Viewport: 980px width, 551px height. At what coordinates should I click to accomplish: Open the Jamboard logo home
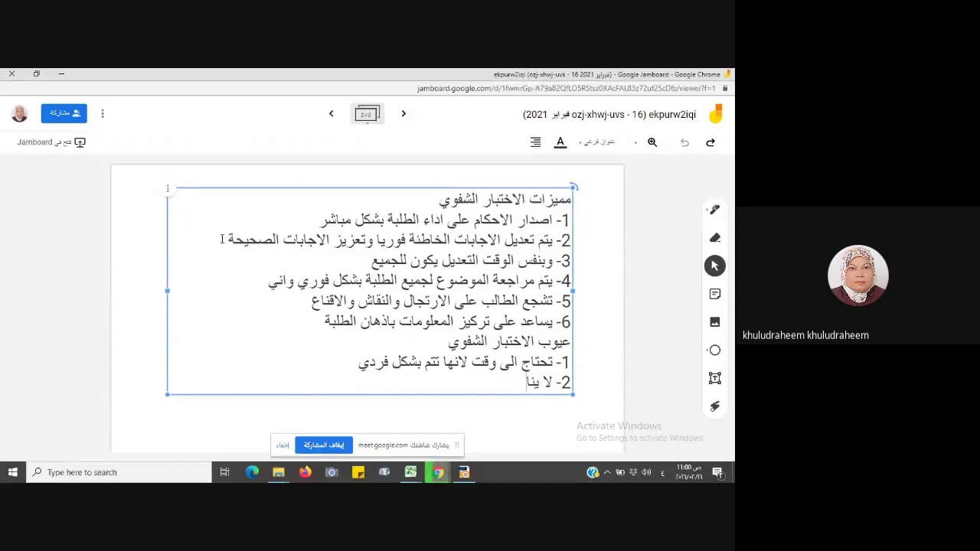(x=715, y=115)
